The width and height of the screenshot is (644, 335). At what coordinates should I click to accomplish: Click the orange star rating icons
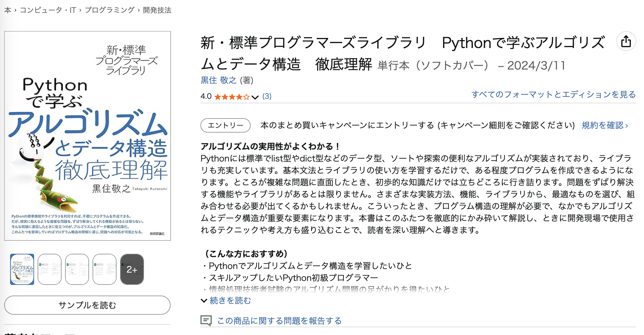click(x=232, y=97)
